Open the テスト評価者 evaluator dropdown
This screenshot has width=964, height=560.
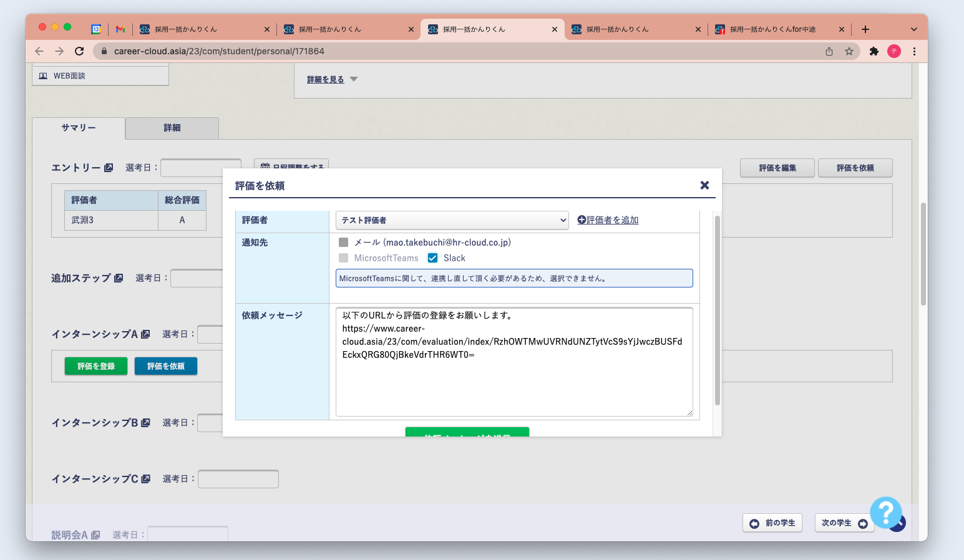(x=452, y=220)
